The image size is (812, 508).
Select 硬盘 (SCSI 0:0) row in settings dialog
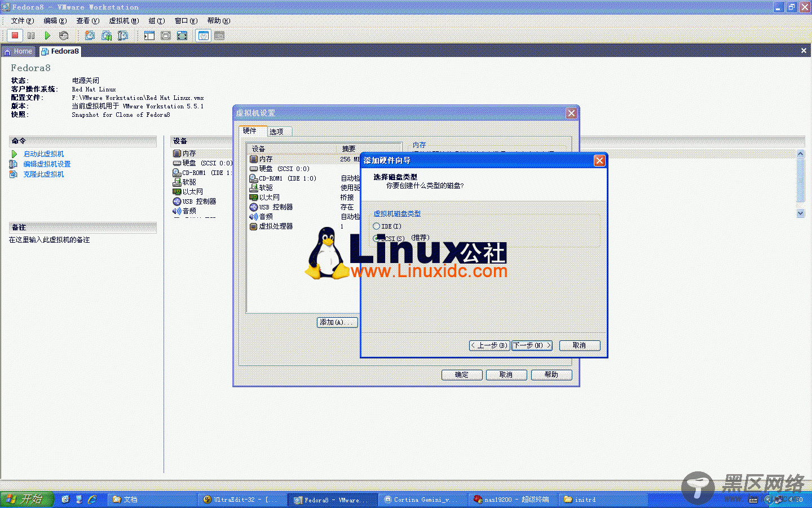pyautogui.click(x=304, y=169)
